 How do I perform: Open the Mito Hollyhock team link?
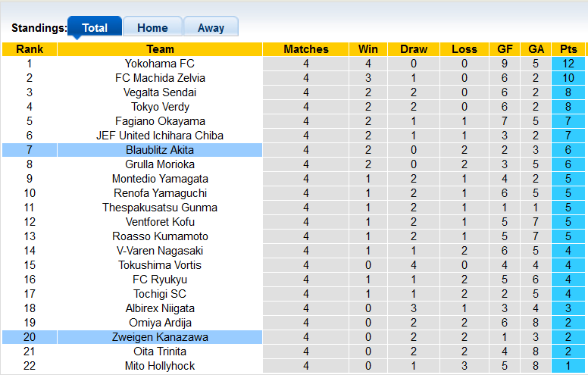160,366
